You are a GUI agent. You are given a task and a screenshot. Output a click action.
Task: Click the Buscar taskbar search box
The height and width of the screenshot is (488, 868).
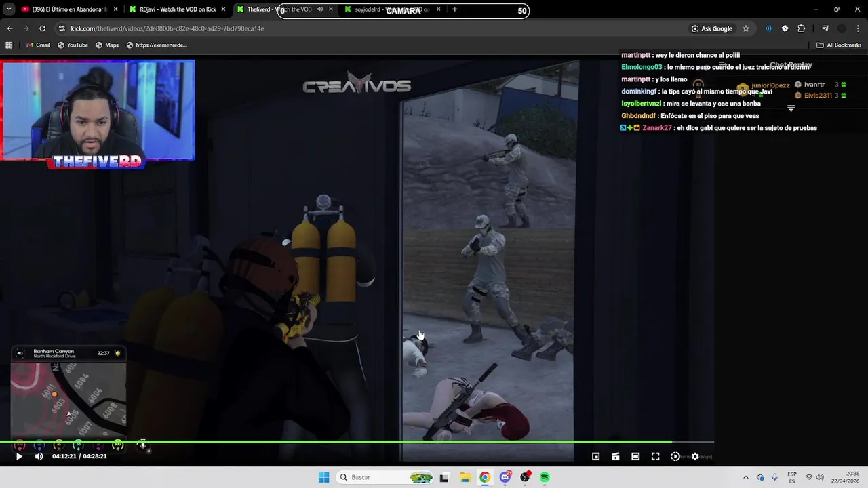(384, 477)
